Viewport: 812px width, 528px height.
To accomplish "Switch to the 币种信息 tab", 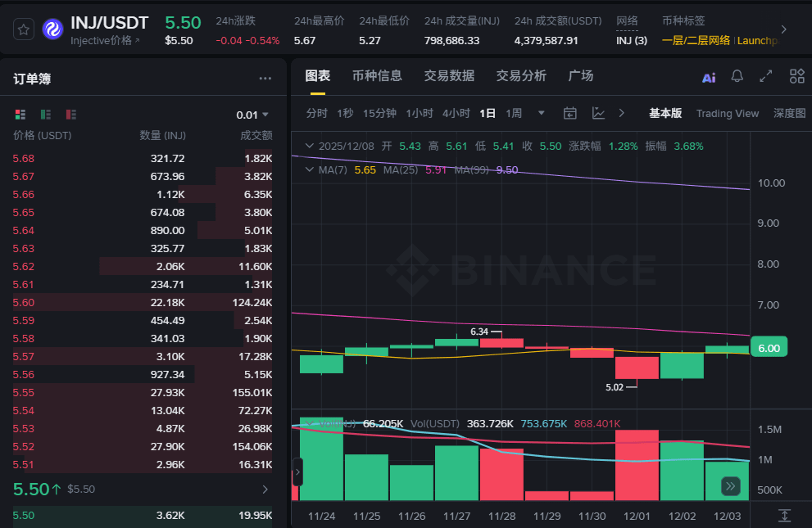I will (x=377, y=76).
